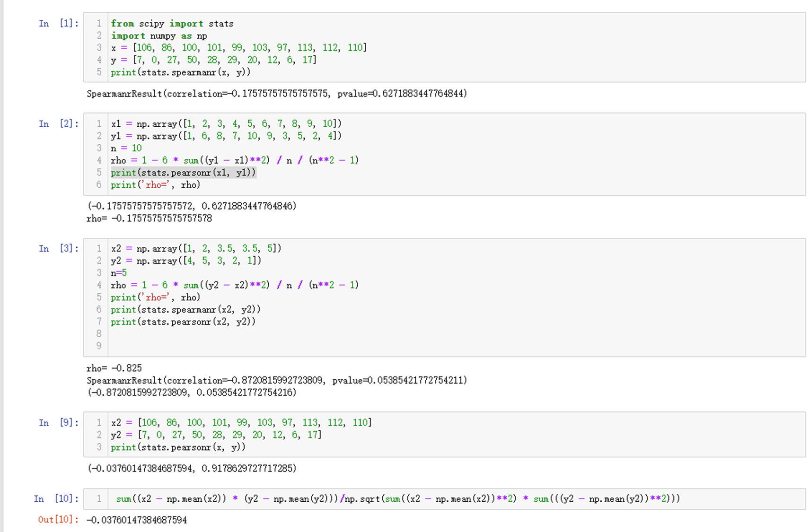Viewport: 809px width, 532px height.
Task: Select the In [10] cell prompt
Action: tap(56, 499)
